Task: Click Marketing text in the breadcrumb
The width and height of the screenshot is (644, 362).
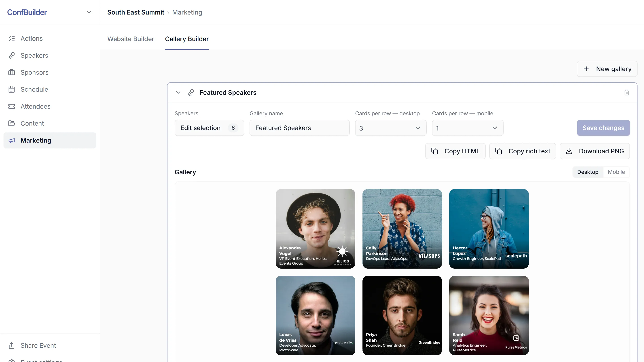Action: tap(187, 12)
